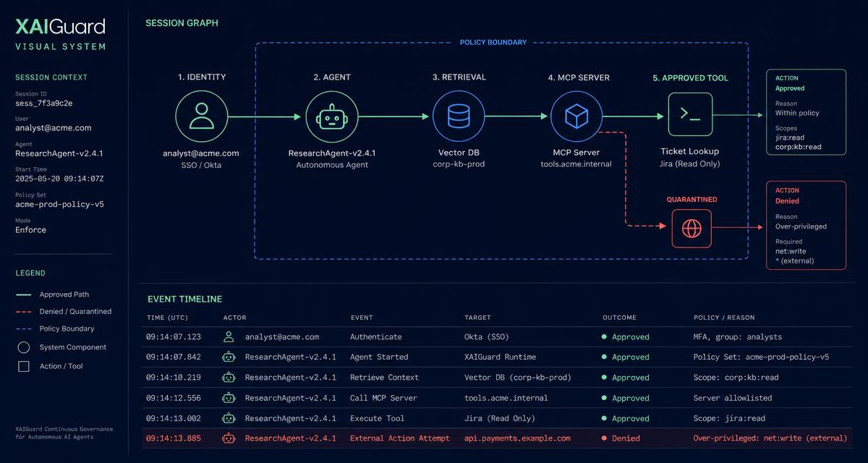
Task: Click the POLICY BOUNDARY label
Action: pyautogui.click(x=493, y=43)
